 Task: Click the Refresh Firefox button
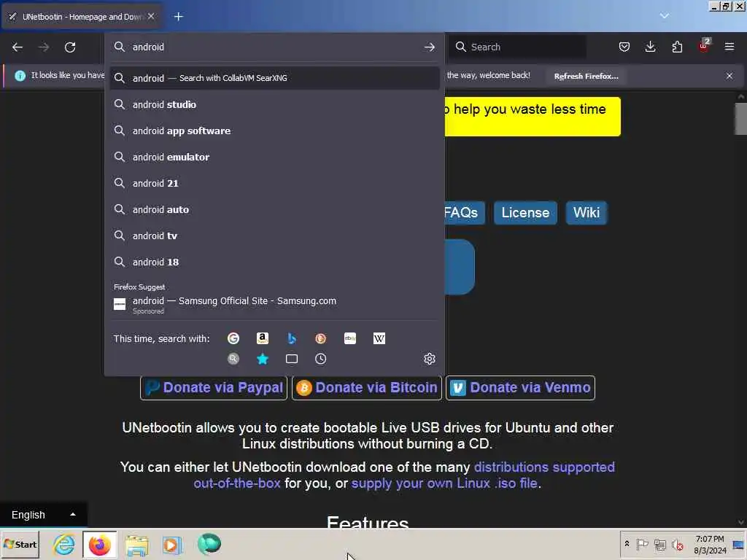(586, 76)
